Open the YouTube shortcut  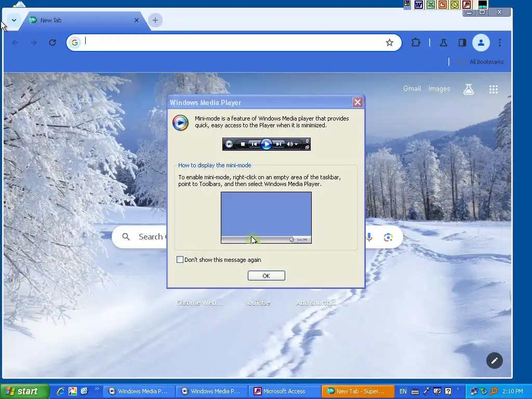pyautogui.click(x=257, y=303)
